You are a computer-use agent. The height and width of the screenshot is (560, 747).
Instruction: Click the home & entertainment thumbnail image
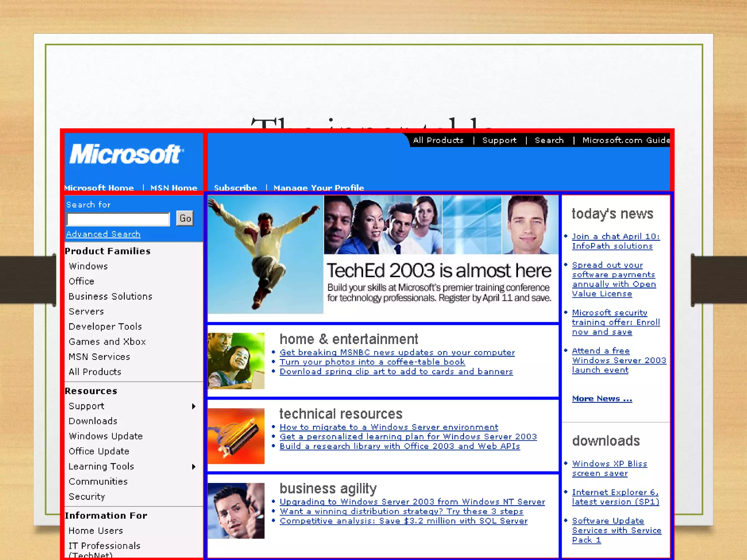click(236, 361)
